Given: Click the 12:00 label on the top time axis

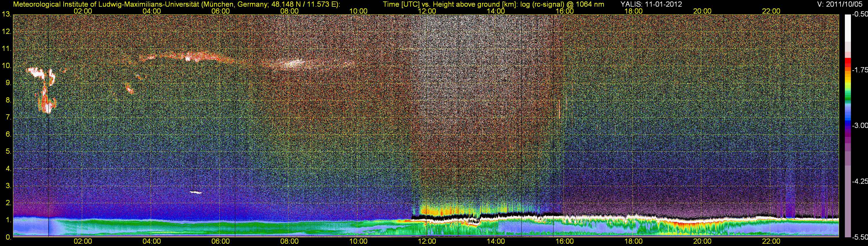Looking at the screenshot, I should click(427, 11).
